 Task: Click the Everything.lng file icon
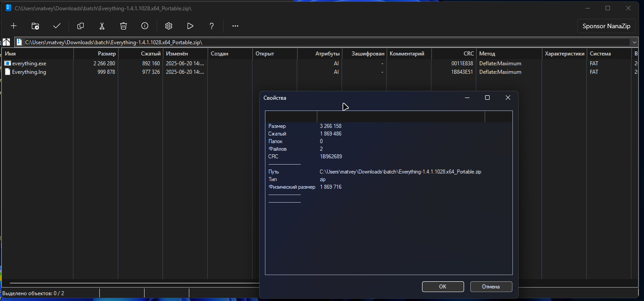click(x=7, y=72)
